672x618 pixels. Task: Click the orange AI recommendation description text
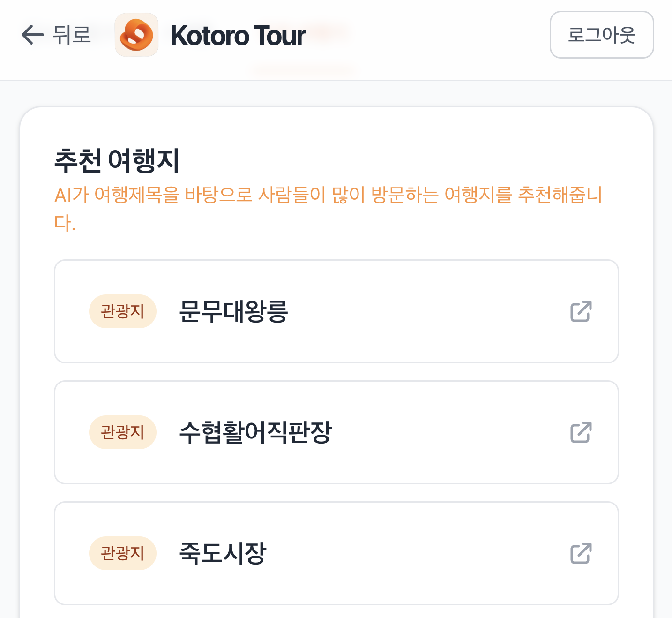point(328,195)
